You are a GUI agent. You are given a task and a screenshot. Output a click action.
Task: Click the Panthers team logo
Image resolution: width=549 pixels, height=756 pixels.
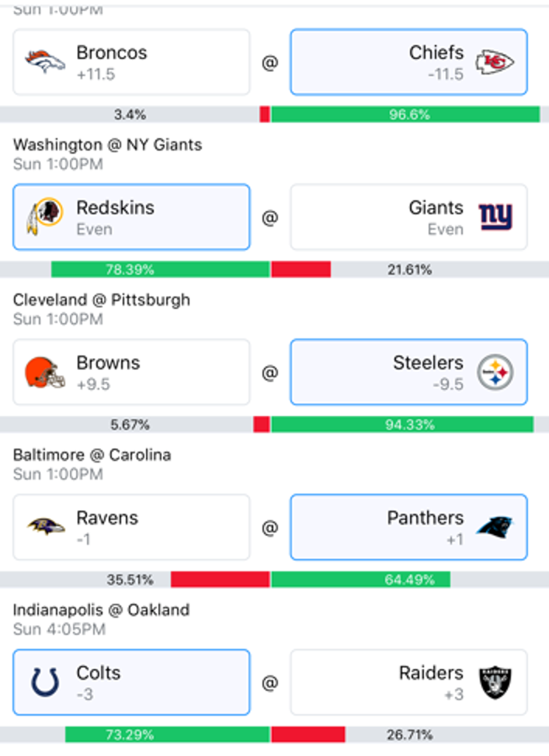(x=495, y=527)
